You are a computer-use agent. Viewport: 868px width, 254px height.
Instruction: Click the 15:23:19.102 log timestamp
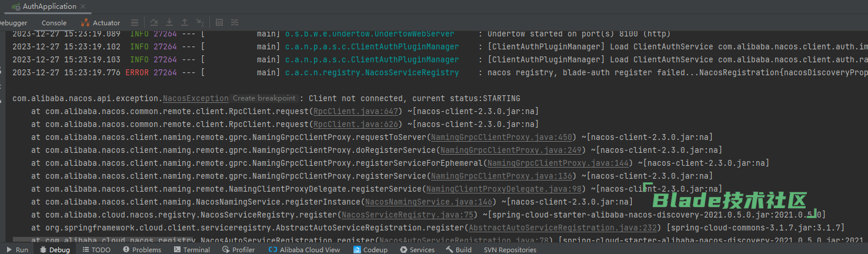point(90,46)
